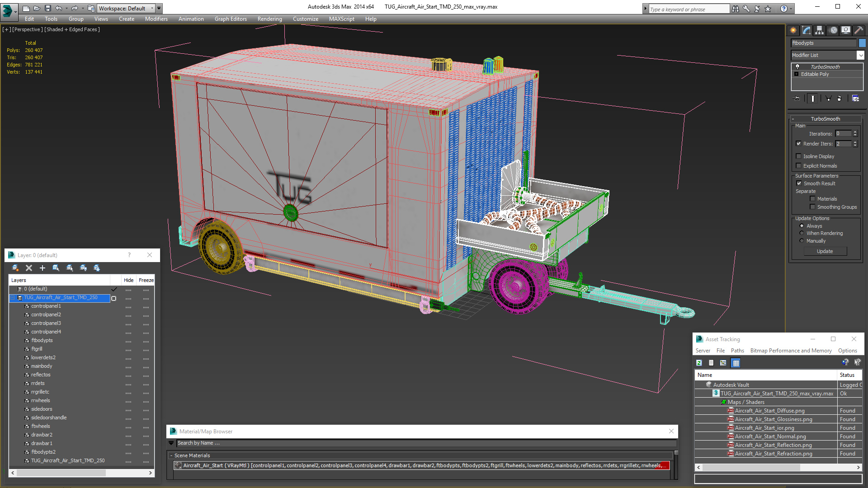Click the Perspective viewport label
Viewport: 868px width, 488px height.
[27, 29]
